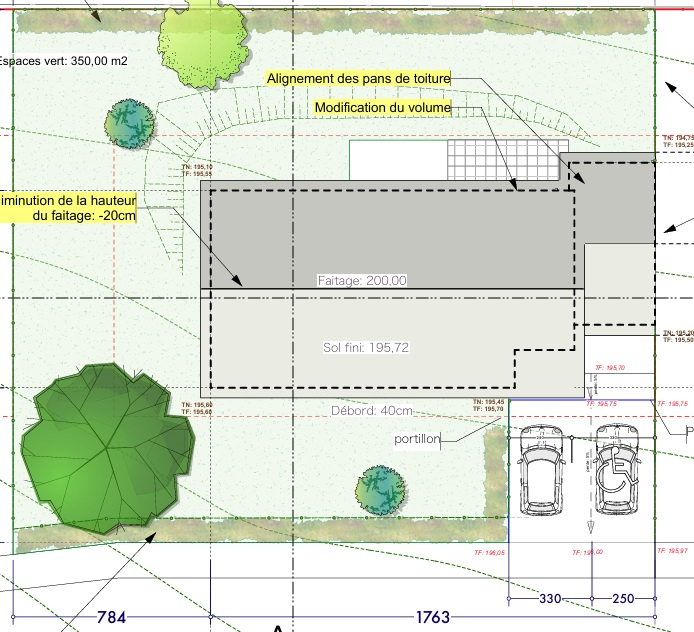The image size is (694, 632).
Task: Click the 784 dimension value
Action: pyautogui.click(x=111, y=617)
